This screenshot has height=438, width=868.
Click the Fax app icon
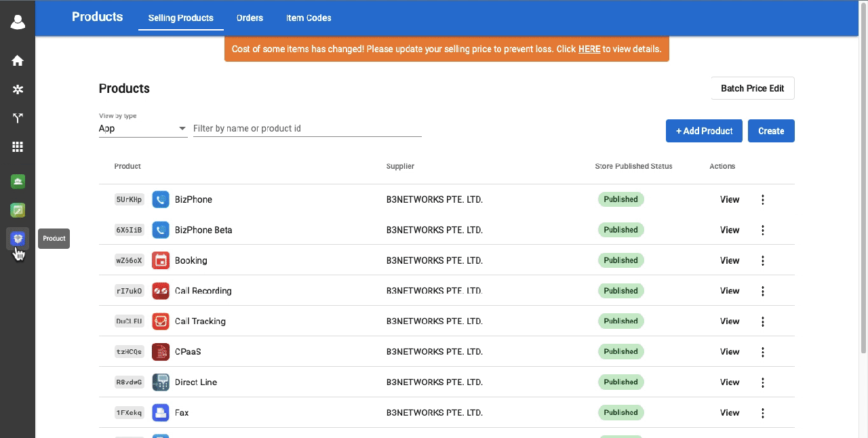(160, 412)
